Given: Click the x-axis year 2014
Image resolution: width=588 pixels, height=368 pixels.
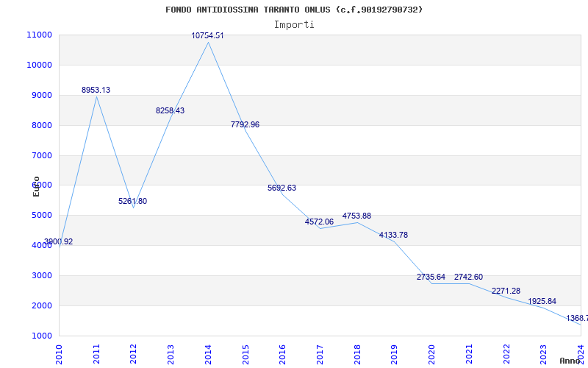Looking at the screenshot, I should tap(208, 355).
